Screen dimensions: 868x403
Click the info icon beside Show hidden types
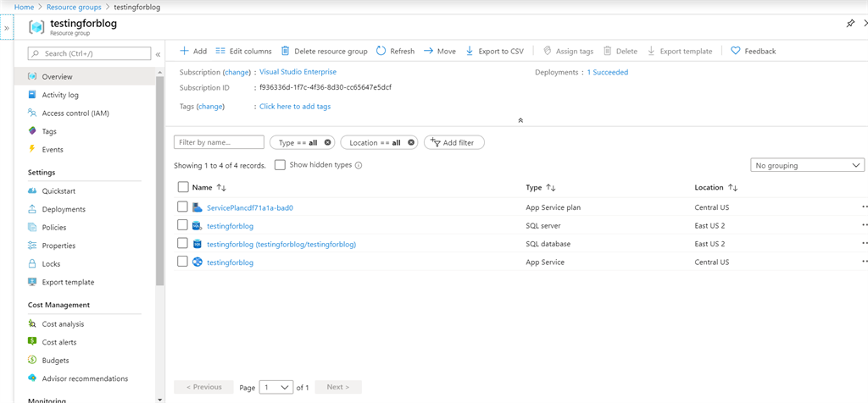tap(359, 165)
